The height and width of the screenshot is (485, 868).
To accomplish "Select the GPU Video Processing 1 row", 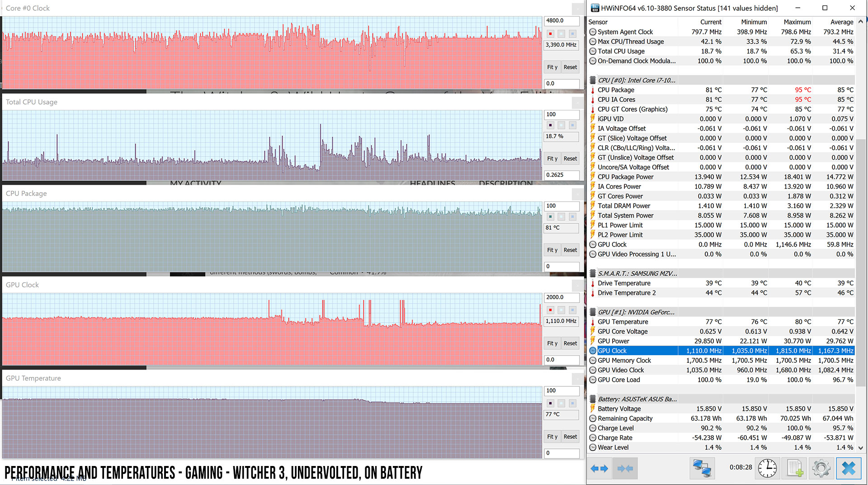I will point(722,254).
